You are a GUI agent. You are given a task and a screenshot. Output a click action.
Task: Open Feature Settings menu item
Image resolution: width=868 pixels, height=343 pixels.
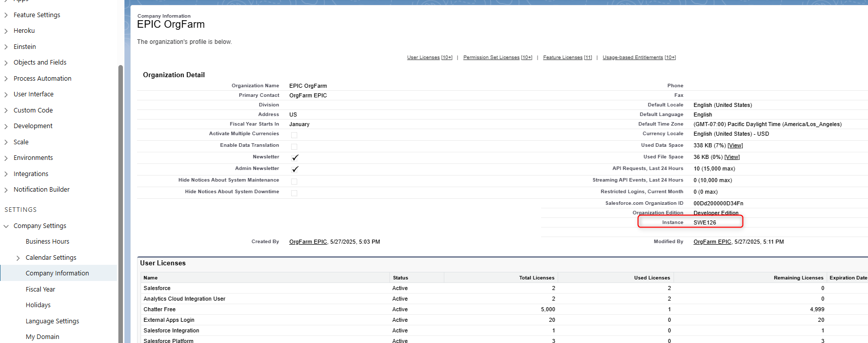(37, 15)
